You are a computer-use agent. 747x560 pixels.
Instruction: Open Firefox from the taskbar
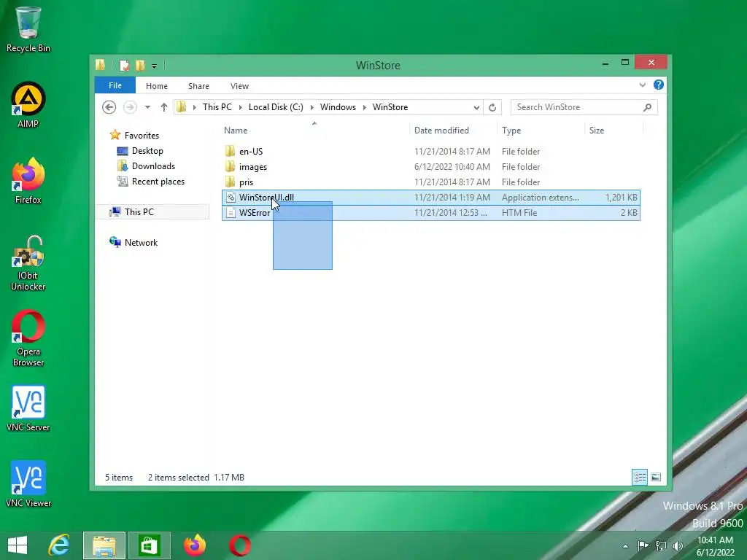(x=195, y=545)
